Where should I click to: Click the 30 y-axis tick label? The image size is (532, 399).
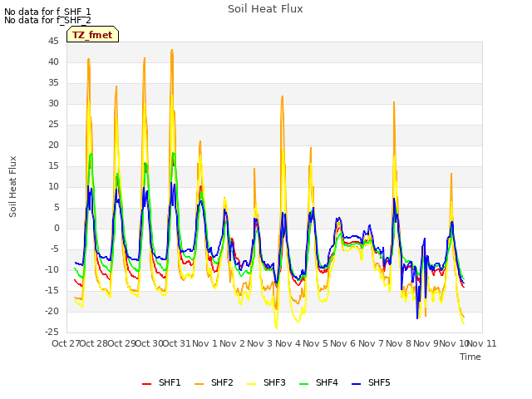(53, 103)
